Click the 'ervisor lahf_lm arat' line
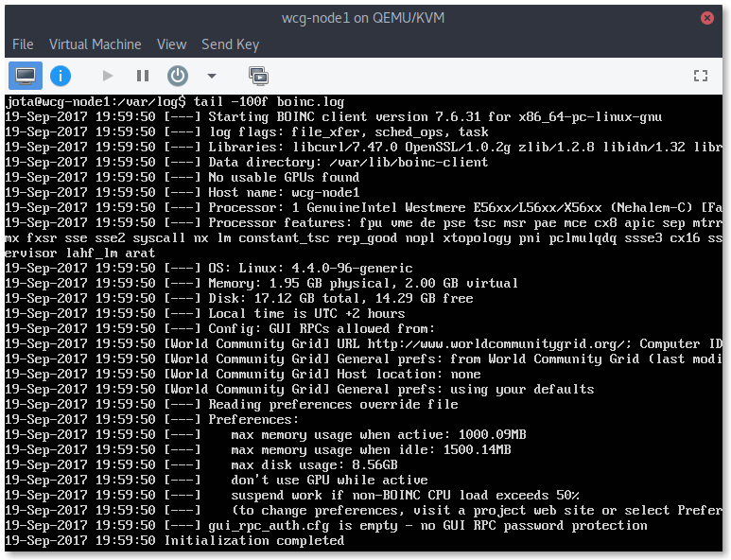 click(80, 254)
